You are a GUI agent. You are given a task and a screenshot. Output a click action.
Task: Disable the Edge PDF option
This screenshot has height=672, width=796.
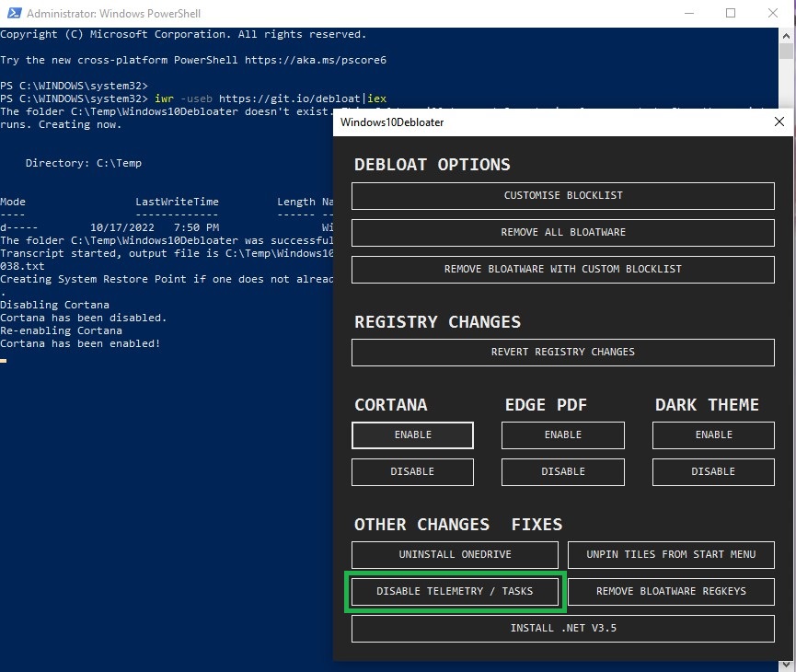click(x=562, y=471)
